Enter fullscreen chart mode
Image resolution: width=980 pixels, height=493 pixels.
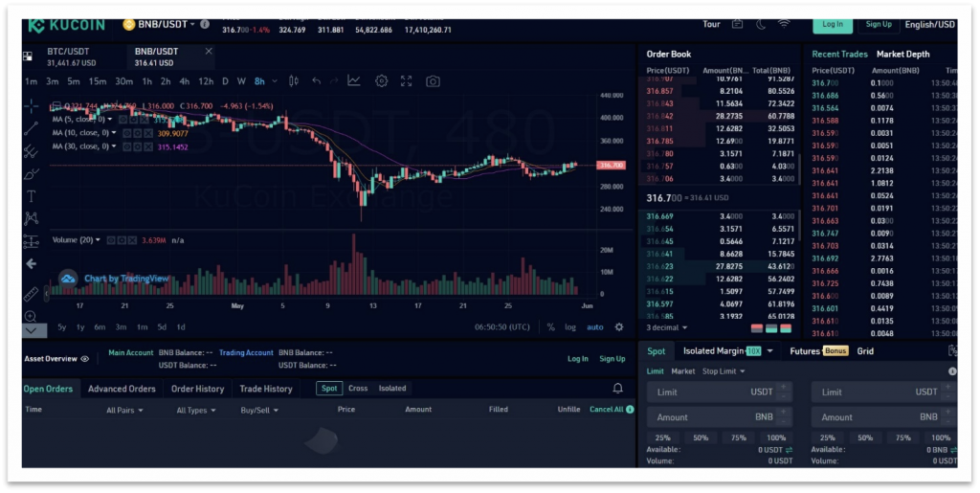tap(406, 81)
